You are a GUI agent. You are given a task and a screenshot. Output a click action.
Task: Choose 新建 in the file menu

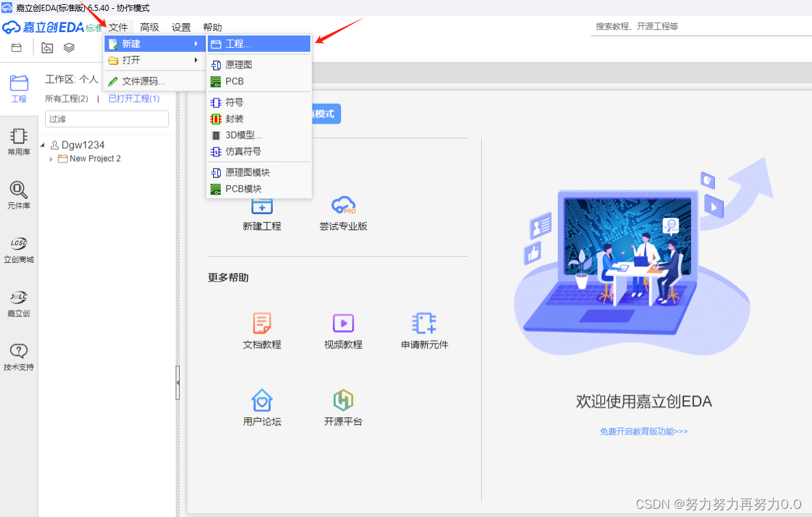[154, 44]
